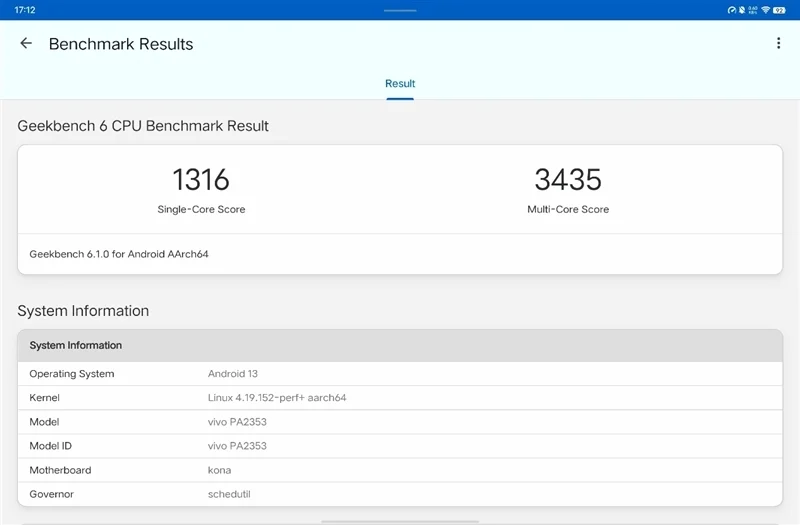Go back using the arrow icon
Viewport: 800px width, 525px height.
tap(26, 43)
